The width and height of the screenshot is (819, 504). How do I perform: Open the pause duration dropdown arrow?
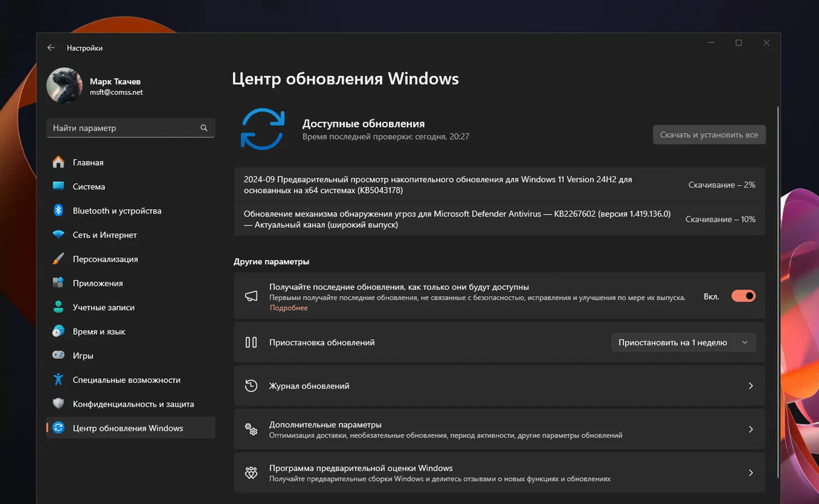point(745,342)
